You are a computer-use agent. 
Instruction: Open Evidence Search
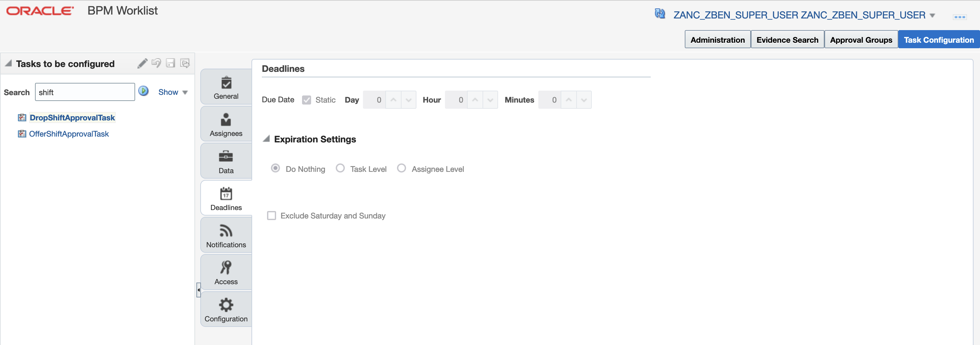[x=787, y=39]
